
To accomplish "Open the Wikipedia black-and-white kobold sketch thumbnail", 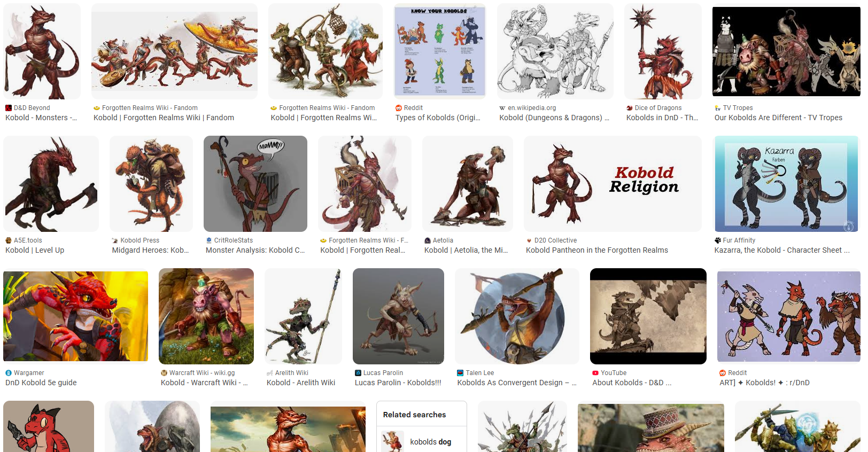I will click(x=555, y=51).
